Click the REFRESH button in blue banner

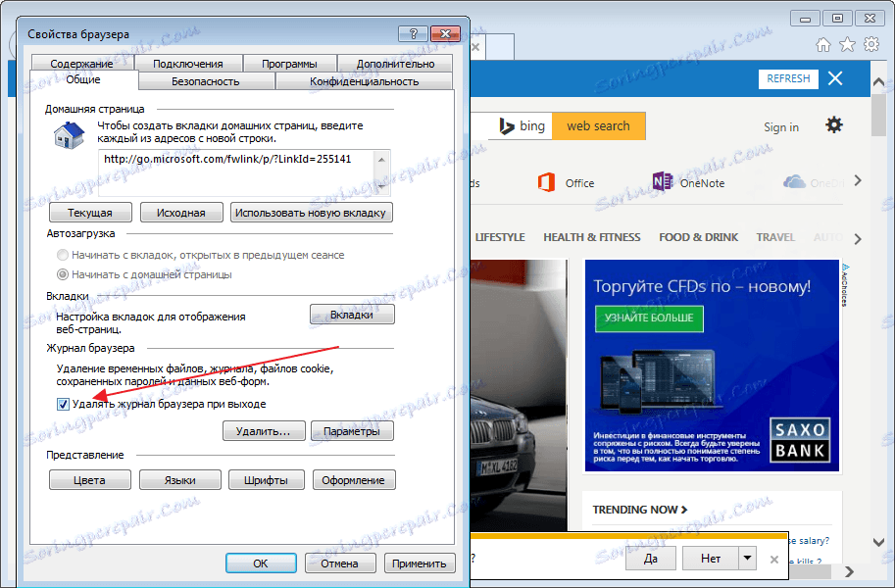click(x=788, y=78)
